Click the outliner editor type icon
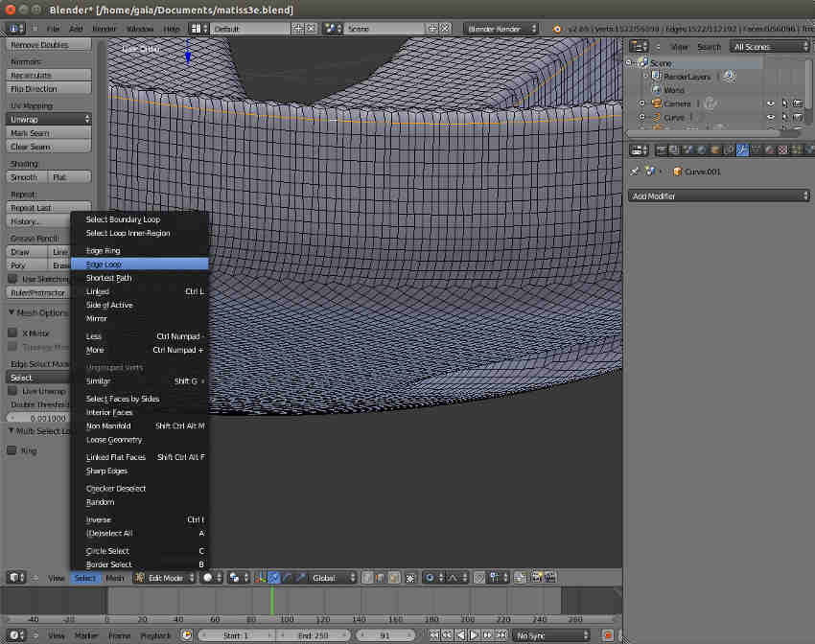This screenshot has width=815, height=644. point(639,46)
